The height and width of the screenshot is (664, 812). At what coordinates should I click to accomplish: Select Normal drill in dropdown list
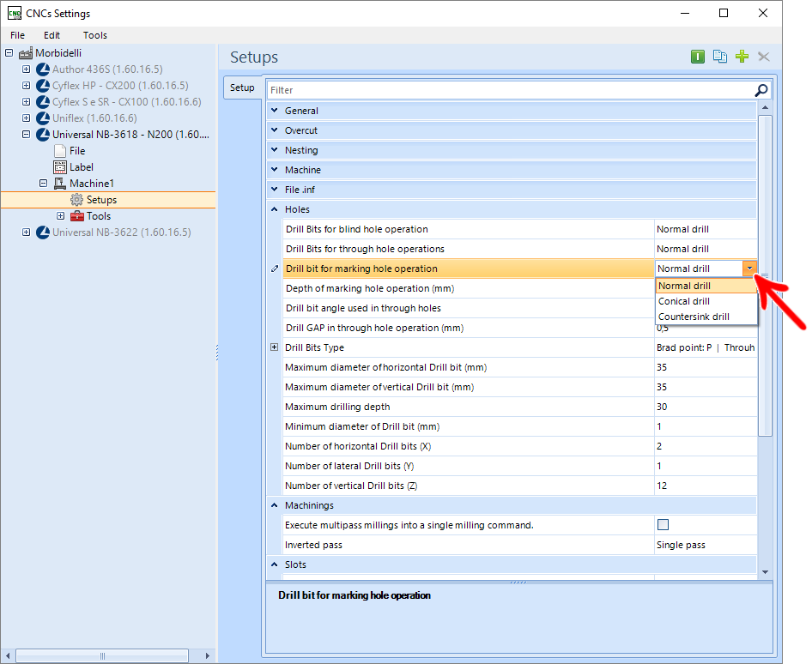tap(706, 286)
